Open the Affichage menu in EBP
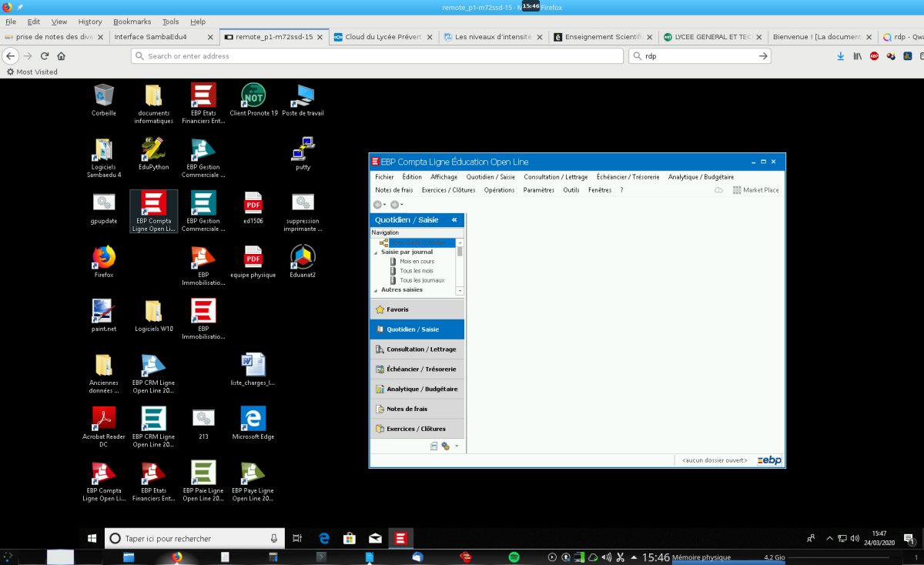 coord(444,177)
